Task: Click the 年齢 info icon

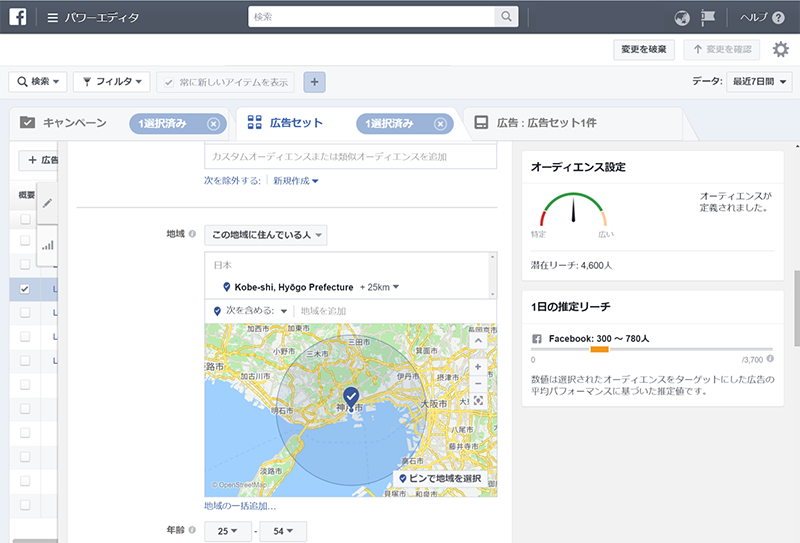Action: click(x=192, y=530)
